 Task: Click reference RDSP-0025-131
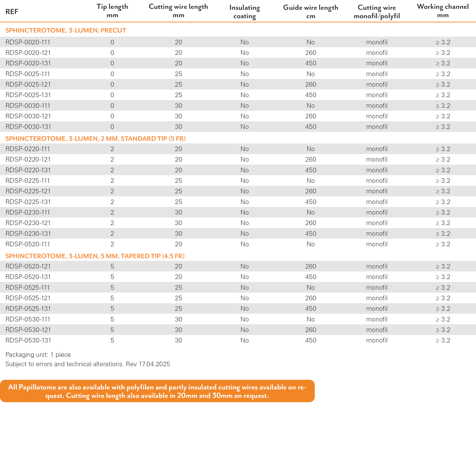28,95
